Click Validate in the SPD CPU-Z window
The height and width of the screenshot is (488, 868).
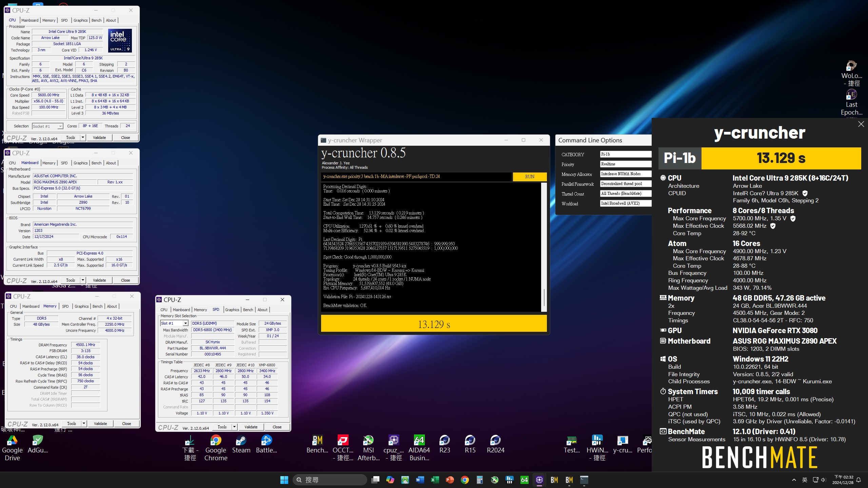tap(251, 427)
